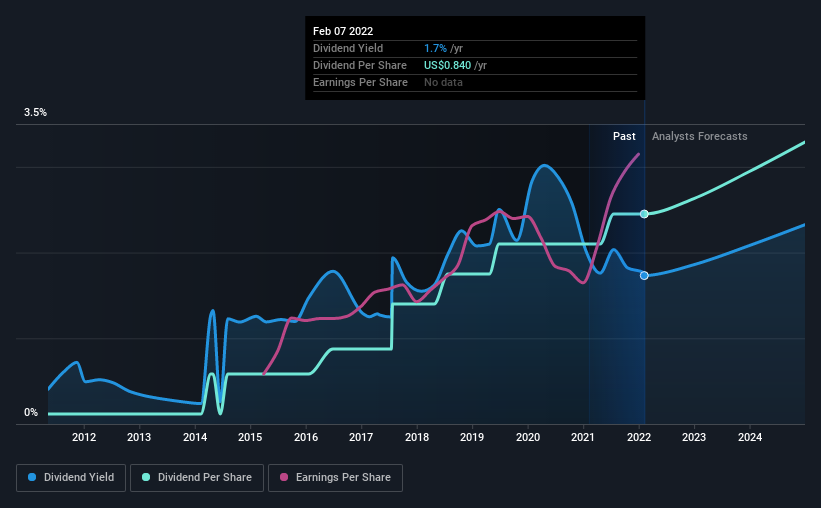This screenshot has height=508, width=821.
Task: Click the pink Earnings Per Share legend dot
Action: (284, 478)
